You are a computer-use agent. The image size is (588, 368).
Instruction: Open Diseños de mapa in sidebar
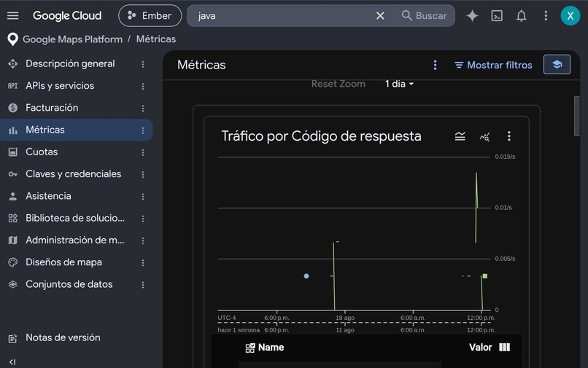click(63, 262)
